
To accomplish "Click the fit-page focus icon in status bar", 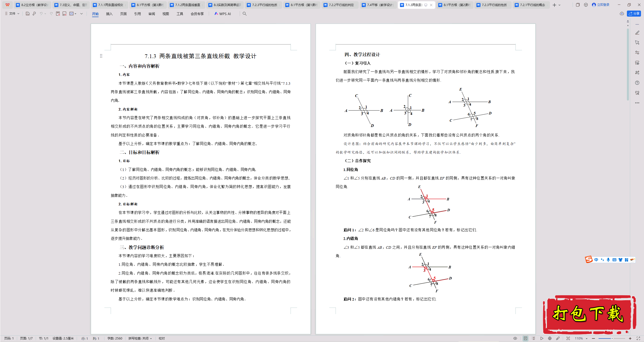I will click(x=568, y=338).
